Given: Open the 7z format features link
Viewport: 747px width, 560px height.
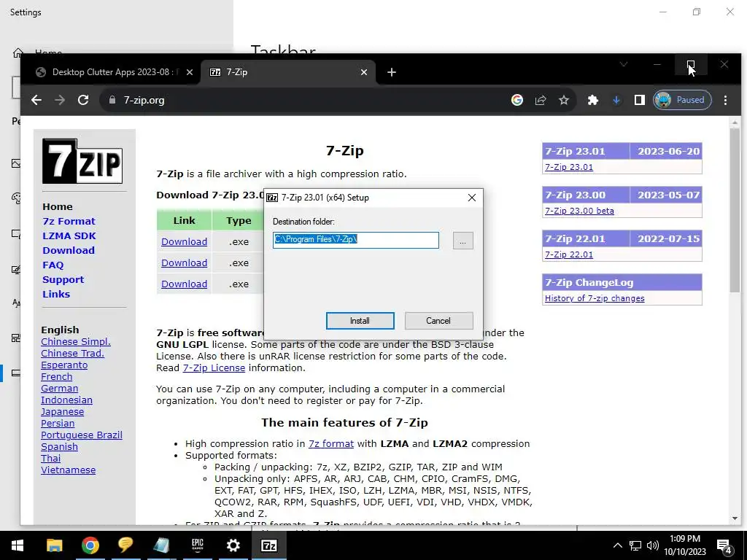Looking at the screenshot, I should (x=331, y=444).
